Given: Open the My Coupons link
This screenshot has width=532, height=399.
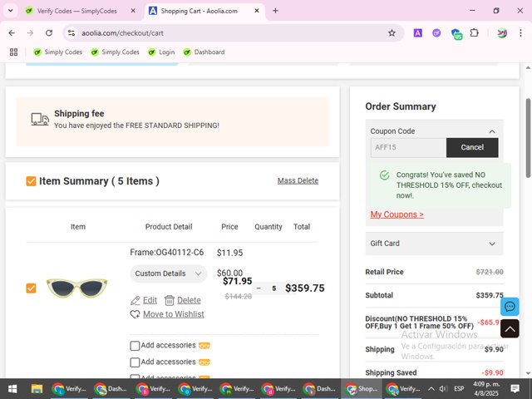Looking at the screenshot, I should [x=397, y=214].
